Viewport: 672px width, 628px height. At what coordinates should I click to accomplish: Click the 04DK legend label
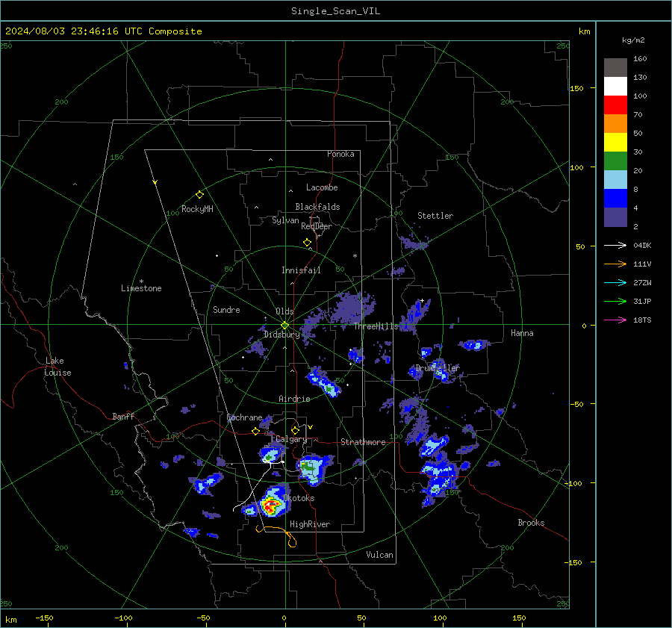pyautogui.click(x=642, y=246)
